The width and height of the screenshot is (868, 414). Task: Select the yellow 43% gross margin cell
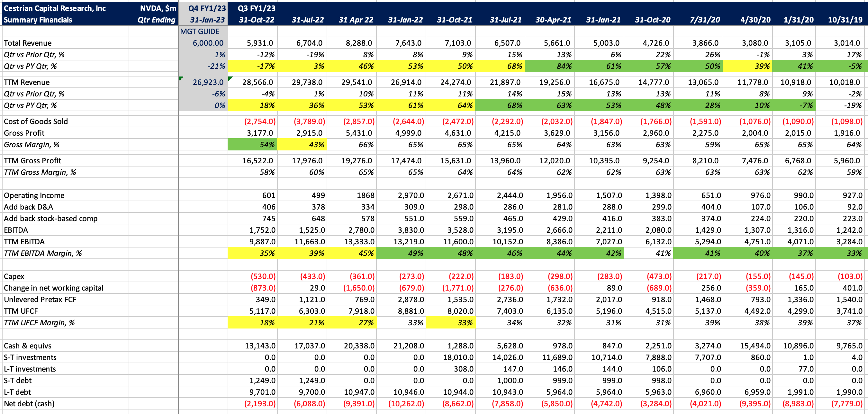pyautogui.click(x=302, y=145)
